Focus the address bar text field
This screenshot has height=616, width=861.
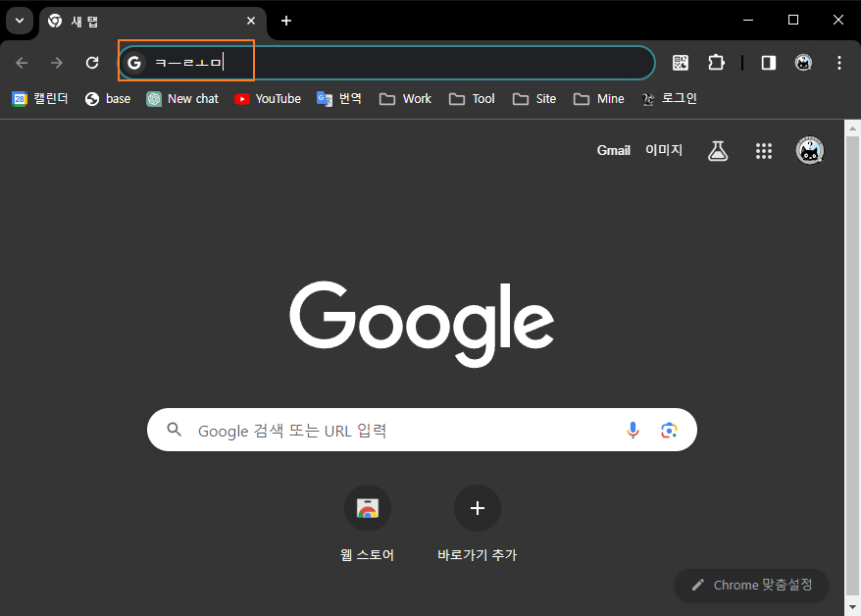tap(387, 63)
